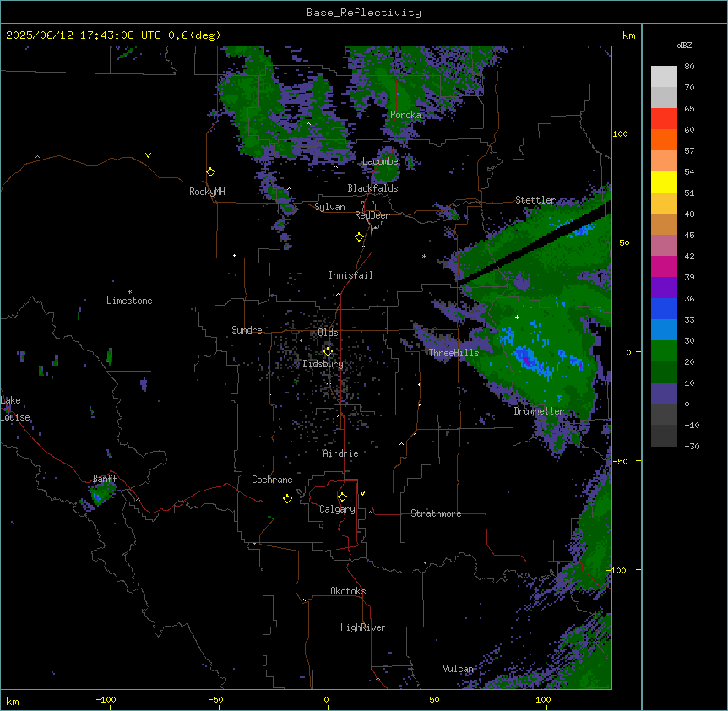Click the yellow diamond marker beside RockyMH
The image size is (728, 711).
[x=211, y=172]
